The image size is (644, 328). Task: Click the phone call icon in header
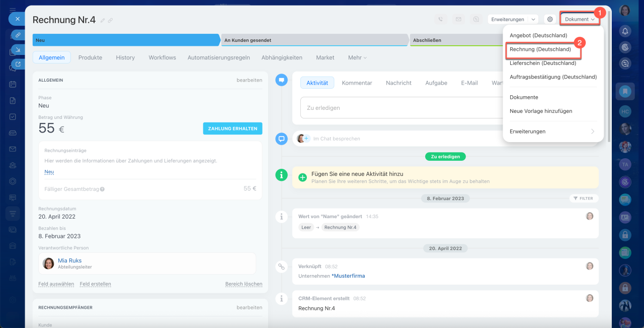[441, 19]
